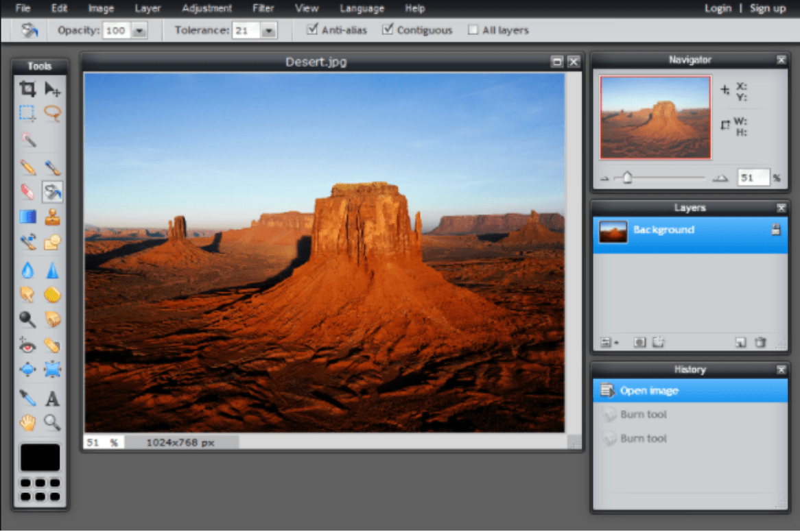This screenshot has width=800, height=532.
Task: Select the Burn hand tool
Action: (52, 319)
